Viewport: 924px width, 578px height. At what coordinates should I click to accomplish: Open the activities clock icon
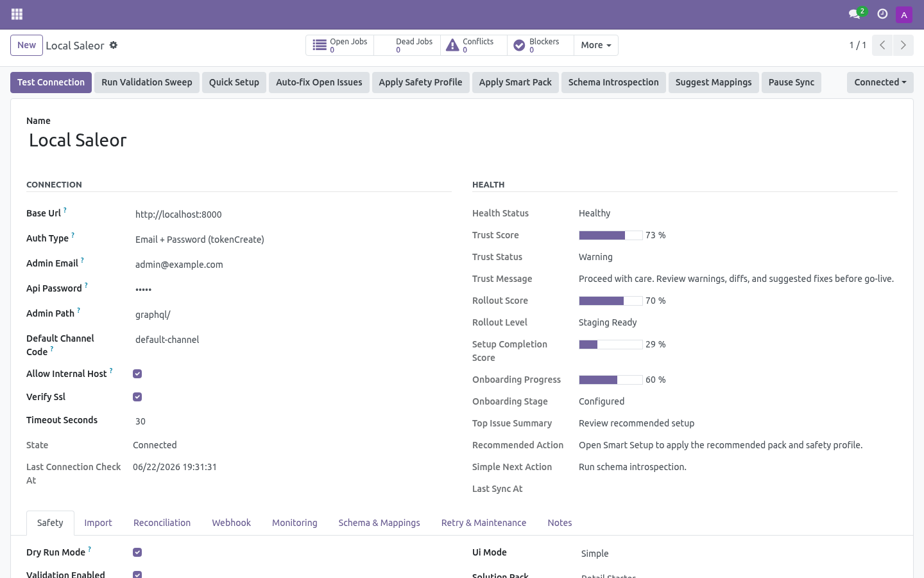(x=882, y=14)
